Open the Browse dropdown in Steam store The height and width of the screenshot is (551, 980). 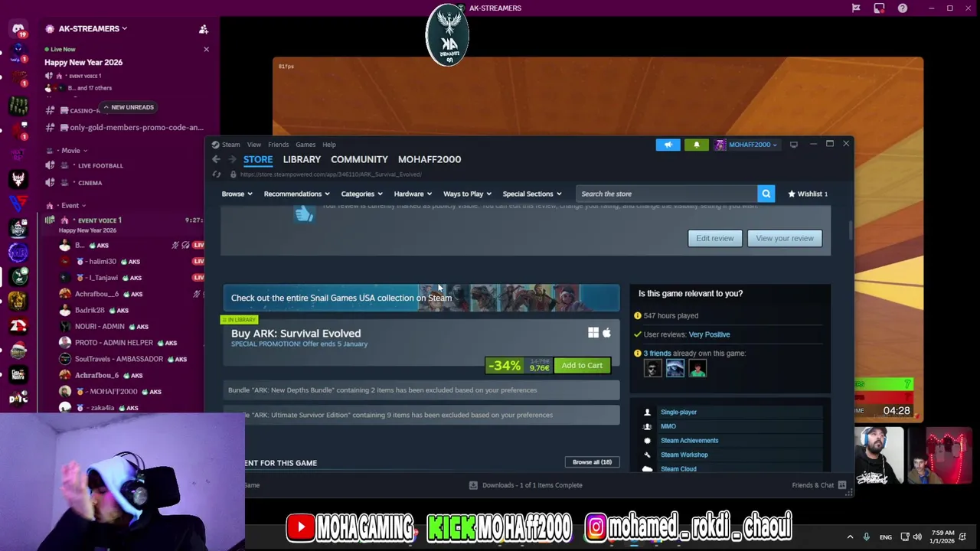237,194
